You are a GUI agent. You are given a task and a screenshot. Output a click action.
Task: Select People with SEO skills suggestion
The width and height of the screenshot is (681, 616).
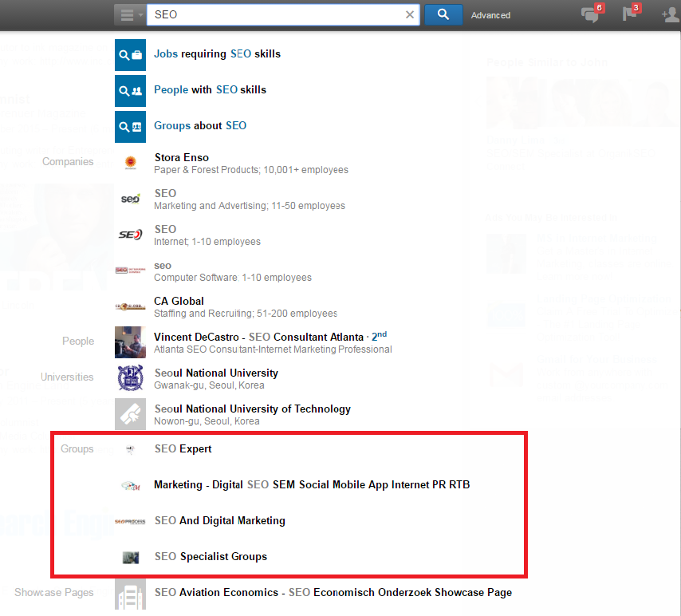[210, 89]
